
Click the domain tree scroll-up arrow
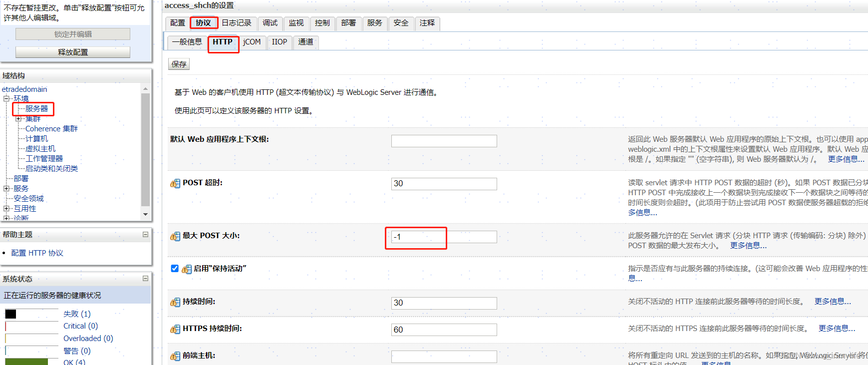[x=145, y=88]
